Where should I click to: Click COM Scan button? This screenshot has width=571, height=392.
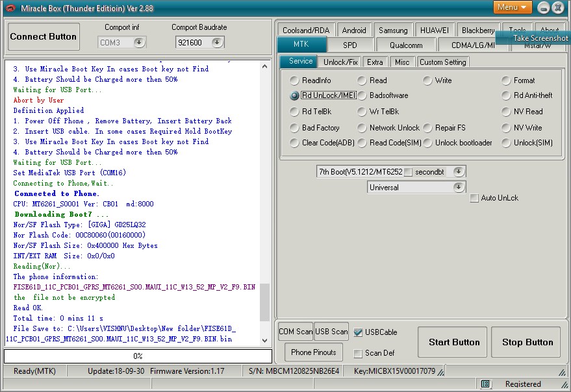tap(296, 332)
